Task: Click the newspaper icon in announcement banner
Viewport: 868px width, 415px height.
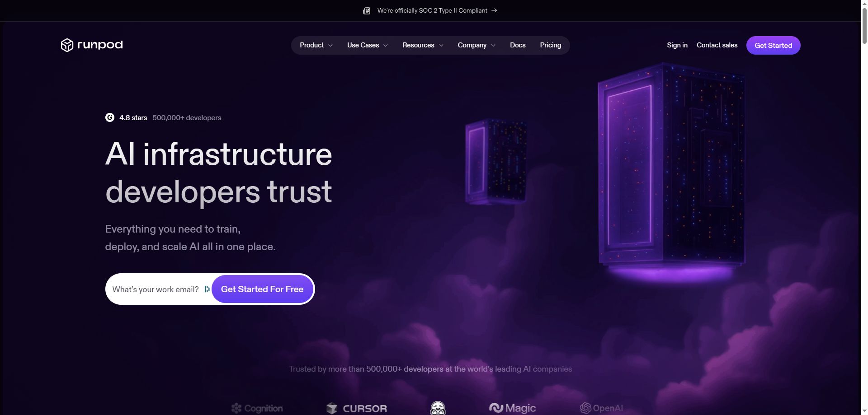Action: tap(367, 11)
